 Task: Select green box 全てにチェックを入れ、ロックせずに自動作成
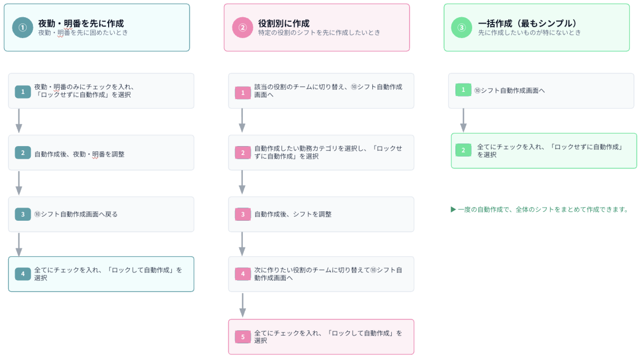coord(544,151)
